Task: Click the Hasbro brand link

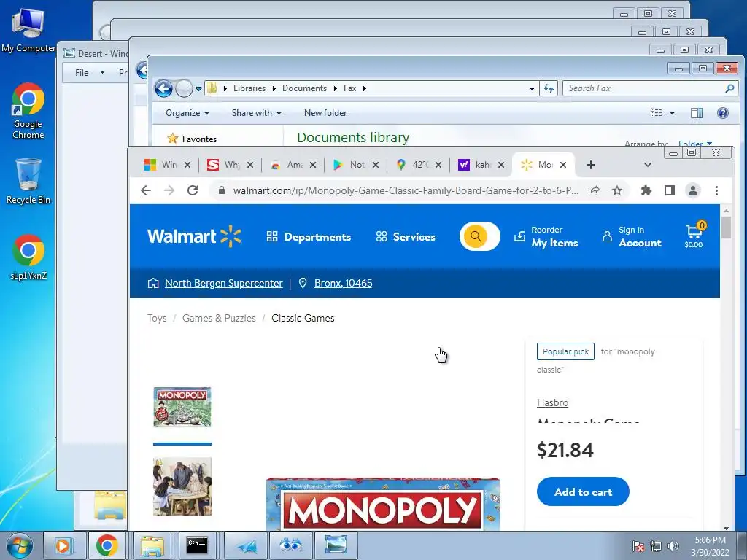Action: coord(552,402)
